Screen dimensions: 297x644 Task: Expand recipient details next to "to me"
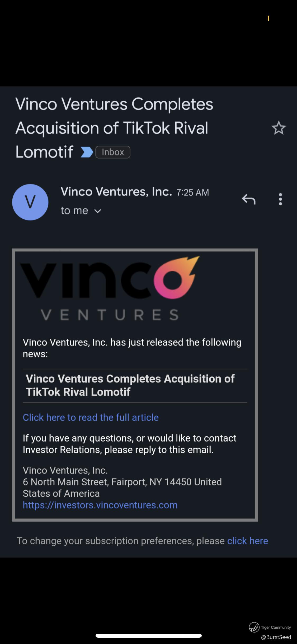98,211
